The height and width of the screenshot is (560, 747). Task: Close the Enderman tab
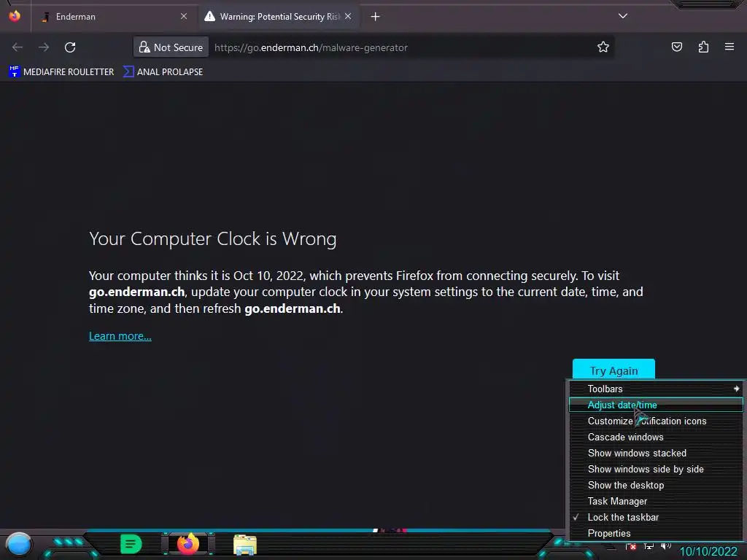[x=184, y=16]
